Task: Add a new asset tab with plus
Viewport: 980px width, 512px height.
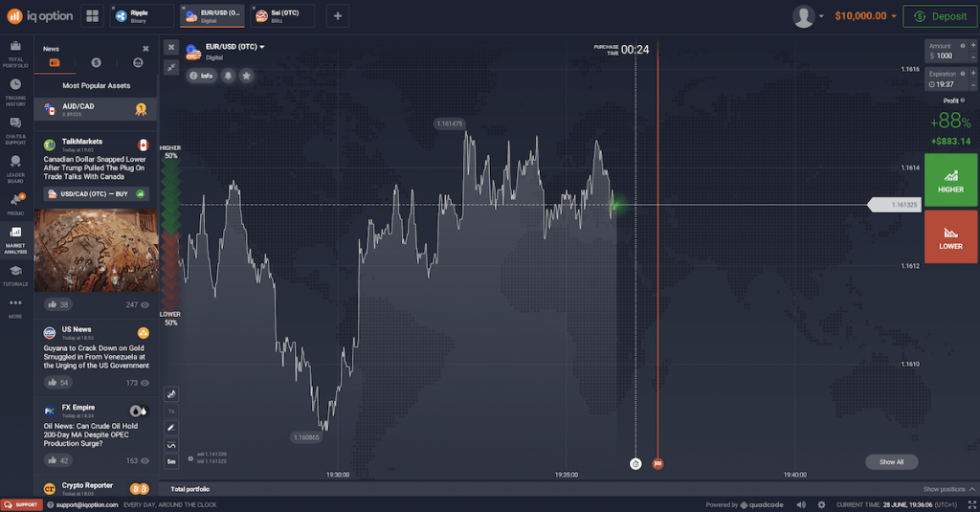Action: pyautogui.click(x=338, y=16)
